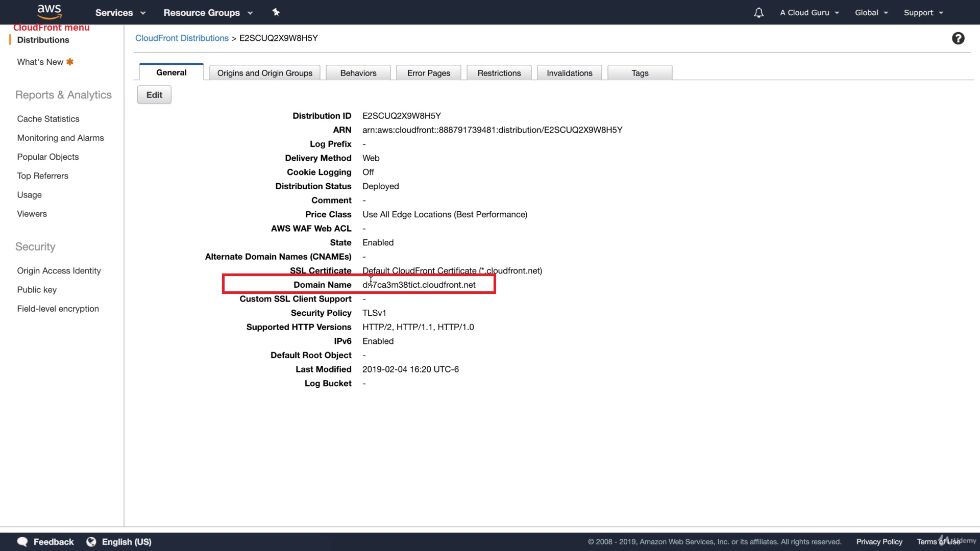Click the help question mark icon
The image size is (980, 551).
(x=958, y=38)
